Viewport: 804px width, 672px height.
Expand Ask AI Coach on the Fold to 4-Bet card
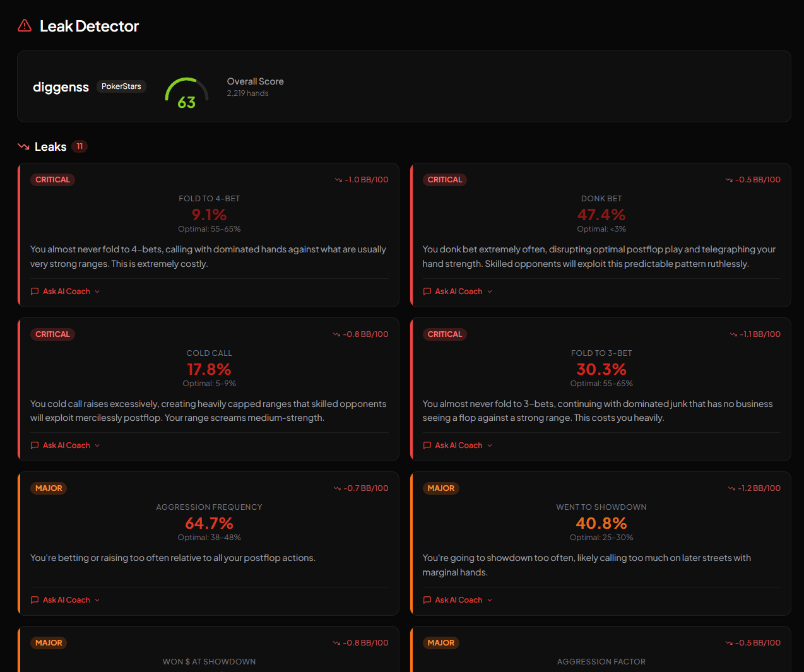click(65, 291)
